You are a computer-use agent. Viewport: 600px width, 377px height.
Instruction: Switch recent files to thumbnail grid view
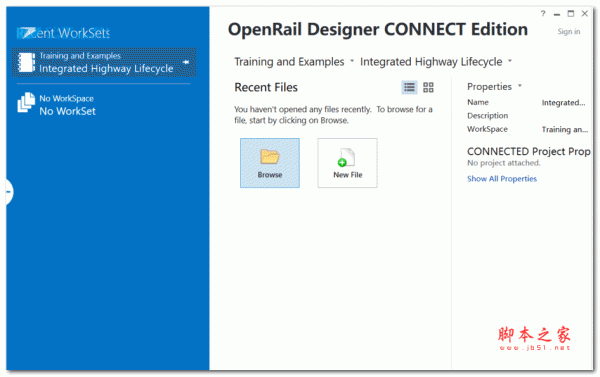428,88
